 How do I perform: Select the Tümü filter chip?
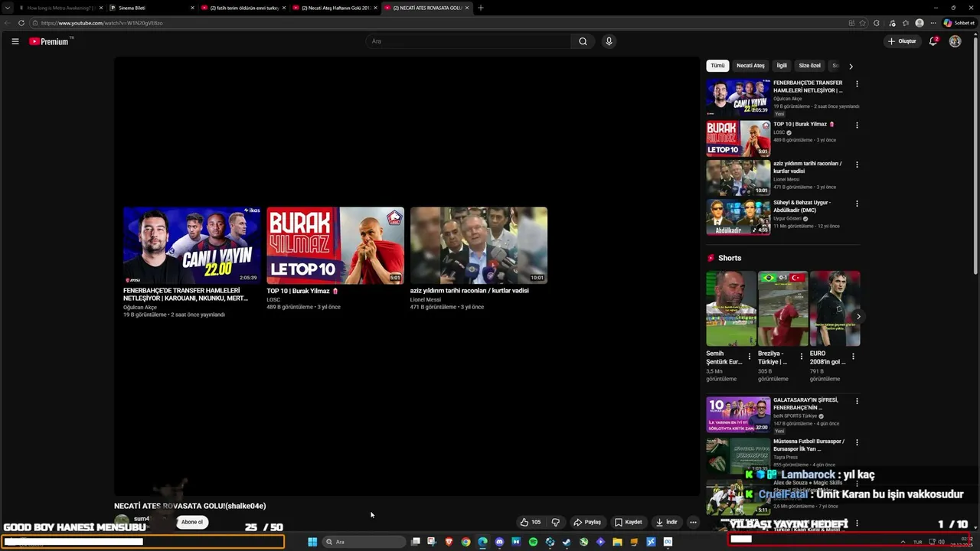(x=717, y=66)
